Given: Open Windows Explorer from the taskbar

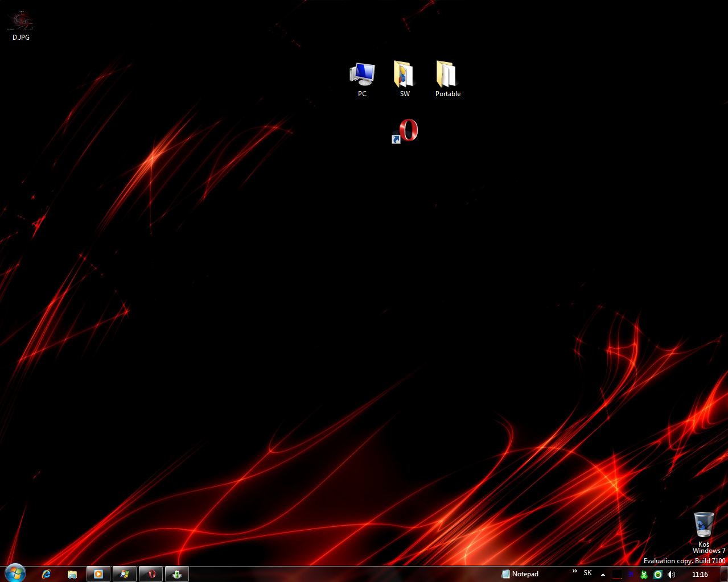Looking at the screenshot, I should 72,574.
